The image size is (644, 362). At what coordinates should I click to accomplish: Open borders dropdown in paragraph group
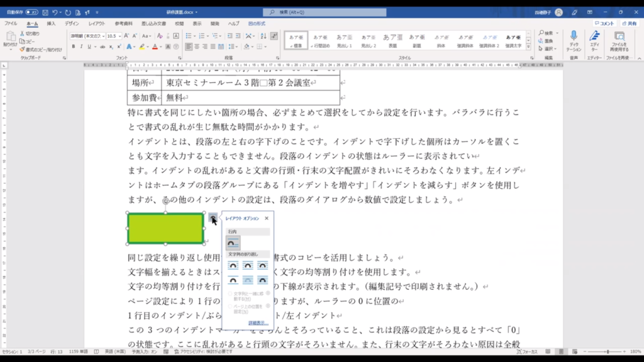point(266,47)
